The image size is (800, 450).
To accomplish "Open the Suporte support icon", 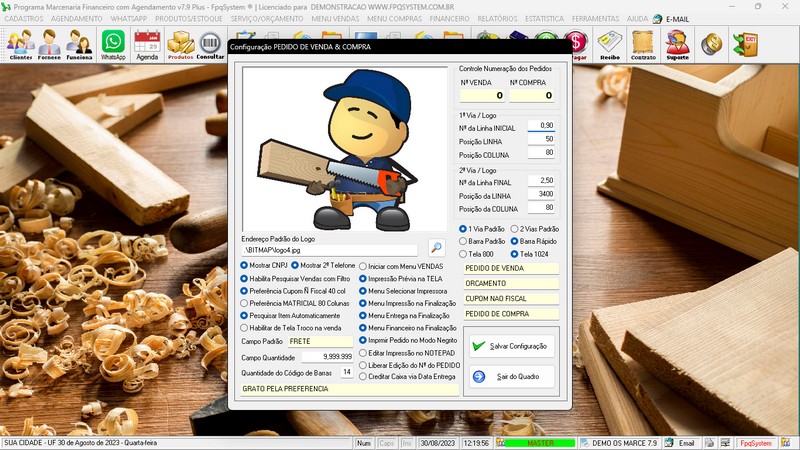I will (678, 44).
